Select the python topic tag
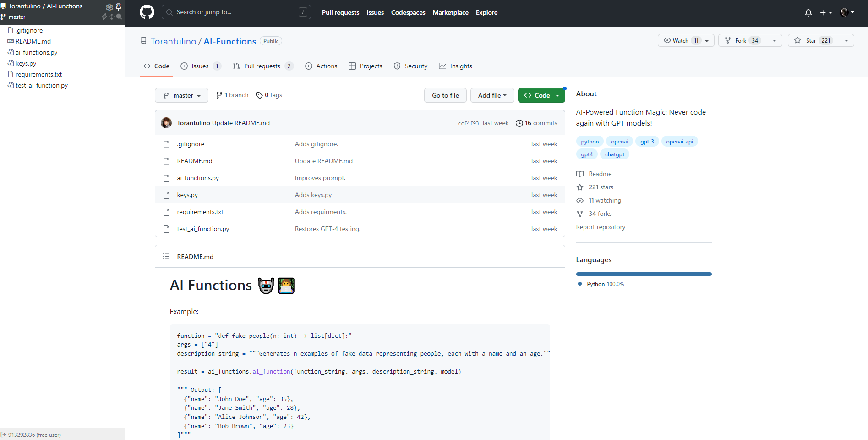 tap(590, 142)
